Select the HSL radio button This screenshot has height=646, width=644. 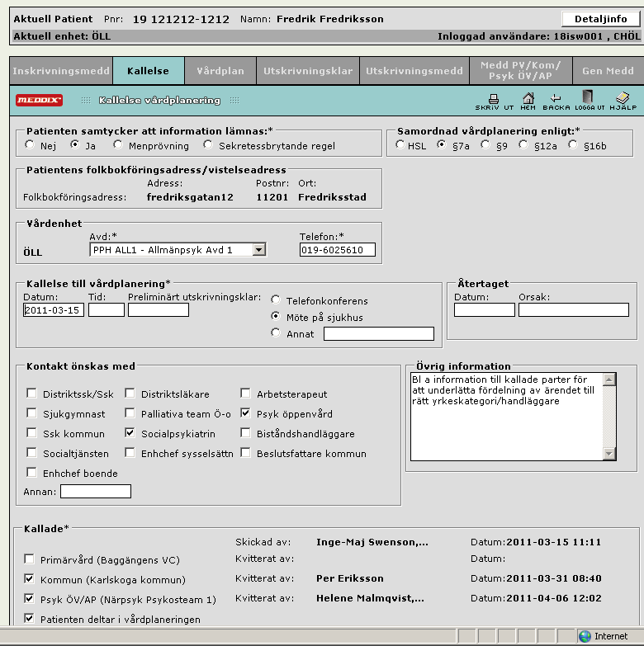pyautogui.click(x=400, y=144)
